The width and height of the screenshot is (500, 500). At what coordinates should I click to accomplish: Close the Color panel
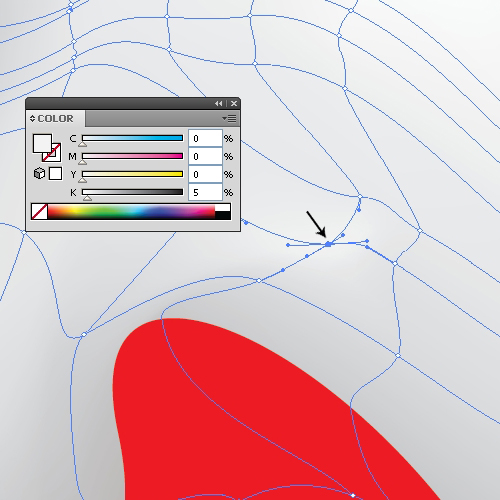(234, 104)
